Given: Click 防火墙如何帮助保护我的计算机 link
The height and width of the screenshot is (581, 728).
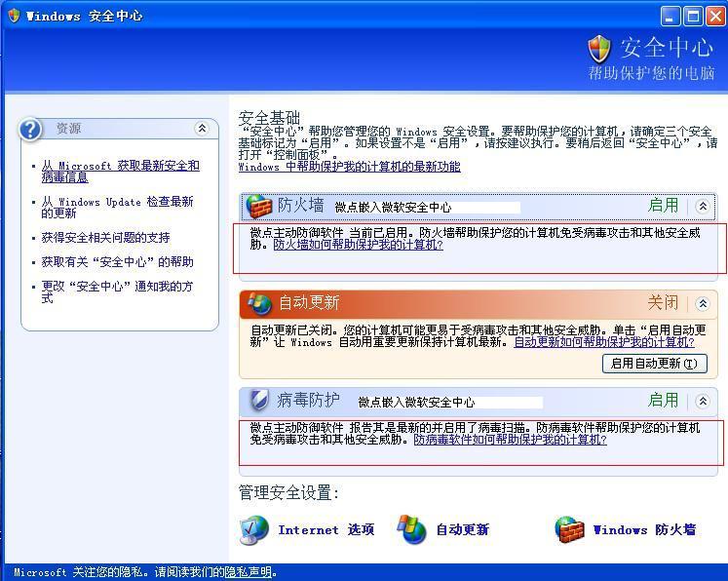Looking at the screenshot, I should click(x=358, y=245).
